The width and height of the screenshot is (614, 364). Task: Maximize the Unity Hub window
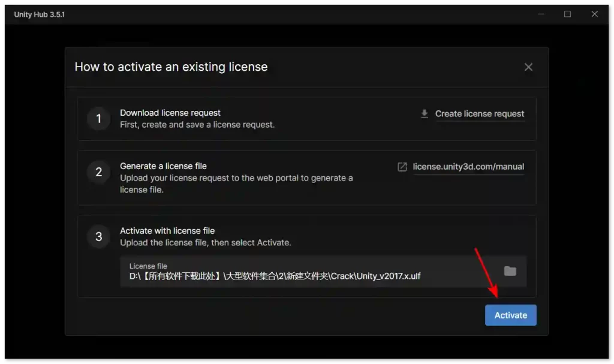pos(567,14)
